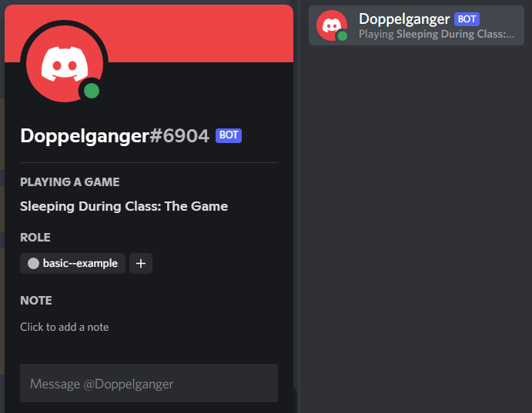
Task: Click the gray role color dot on basic--example
Action: coord(33,263)
